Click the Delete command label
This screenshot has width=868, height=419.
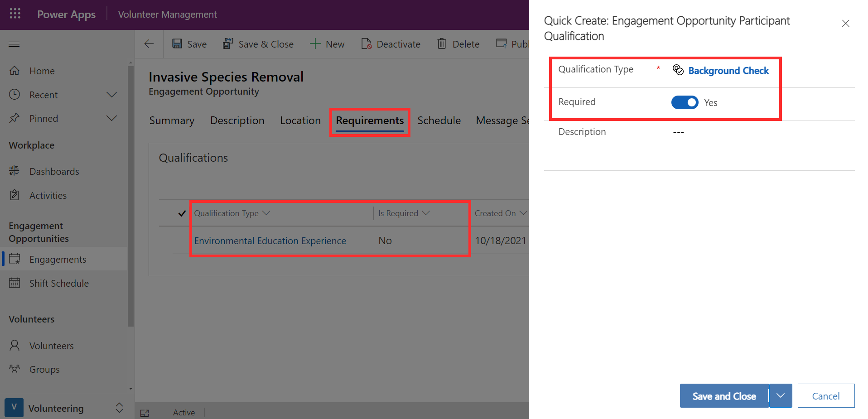(x=466, y=44)
